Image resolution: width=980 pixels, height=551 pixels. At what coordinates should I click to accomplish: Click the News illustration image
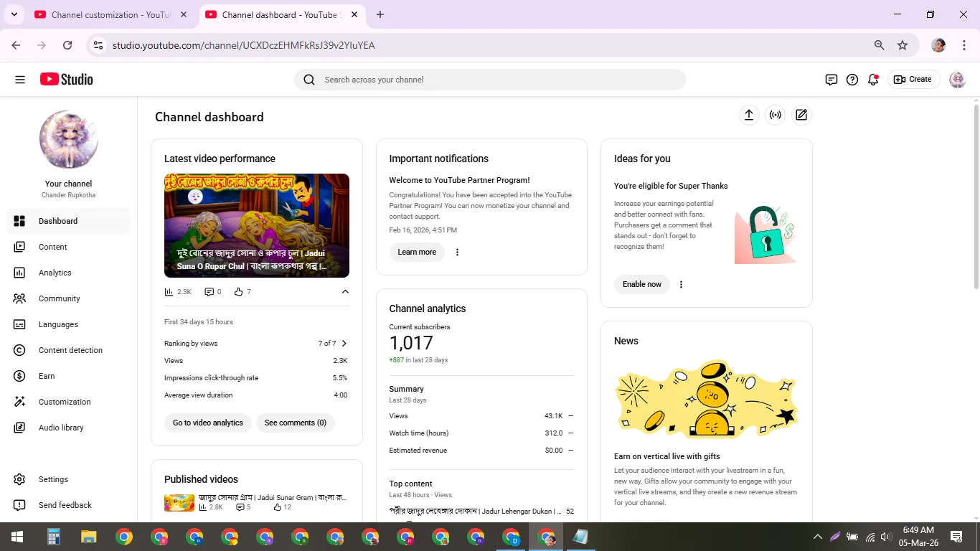[x=707, y=399]
